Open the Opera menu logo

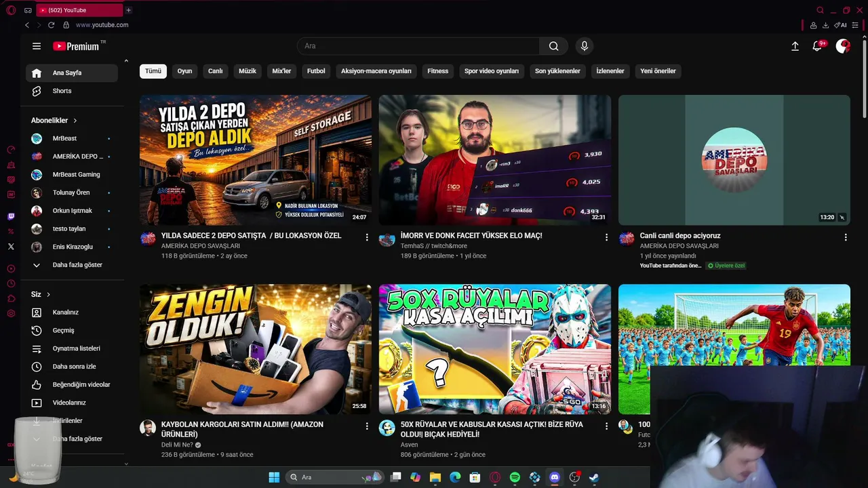point(11,10)
